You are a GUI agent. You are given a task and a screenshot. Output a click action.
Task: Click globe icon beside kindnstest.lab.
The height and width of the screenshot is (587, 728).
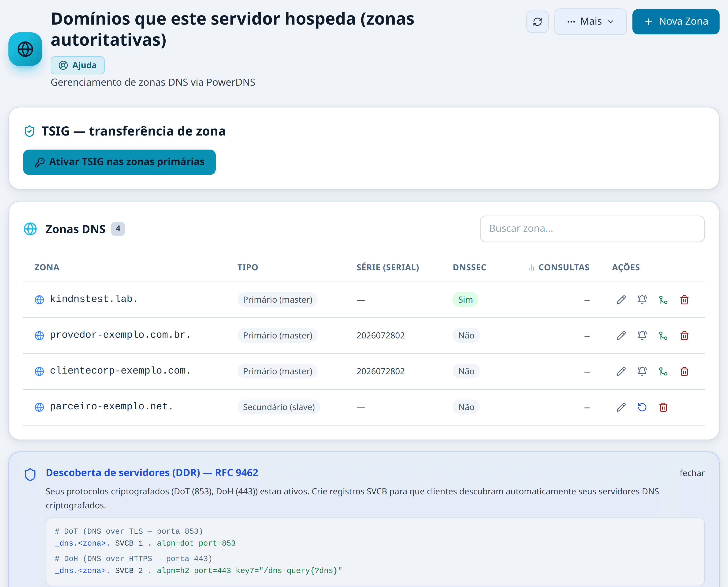(39, 300)
